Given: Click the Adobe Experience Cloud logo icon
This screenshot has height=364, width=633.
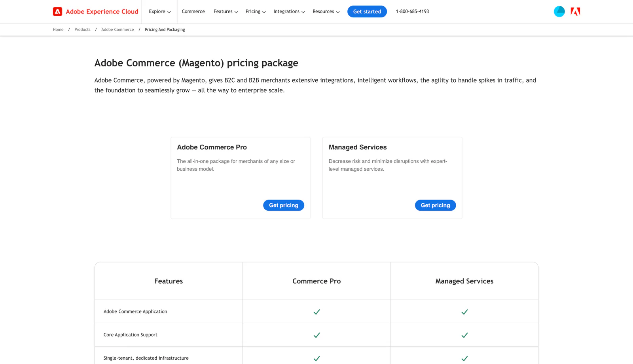Looking at the screenshot, I should [x=57, y=11].
